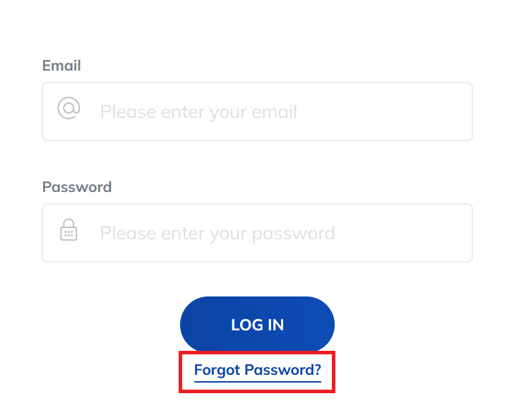Click the word 'Forgot' in the underlined link
Screen dimensions: 507x420
coord(217,371)
